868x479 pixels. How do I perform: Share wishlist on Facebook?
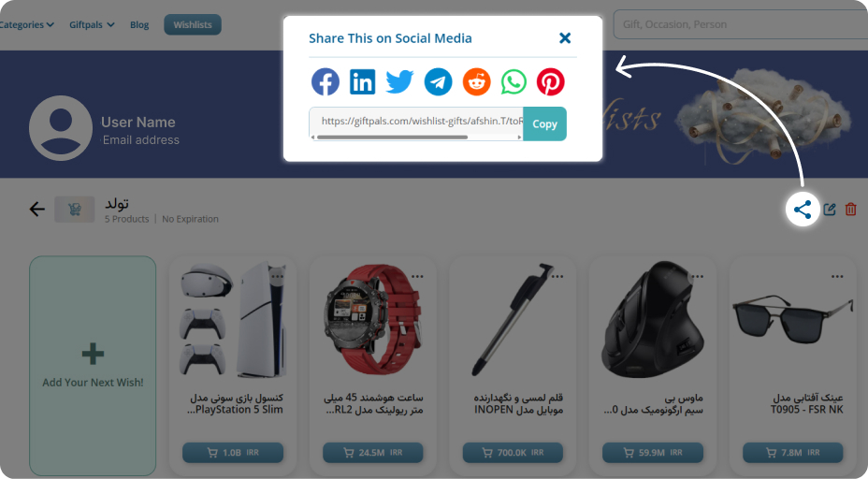(325, 82)
